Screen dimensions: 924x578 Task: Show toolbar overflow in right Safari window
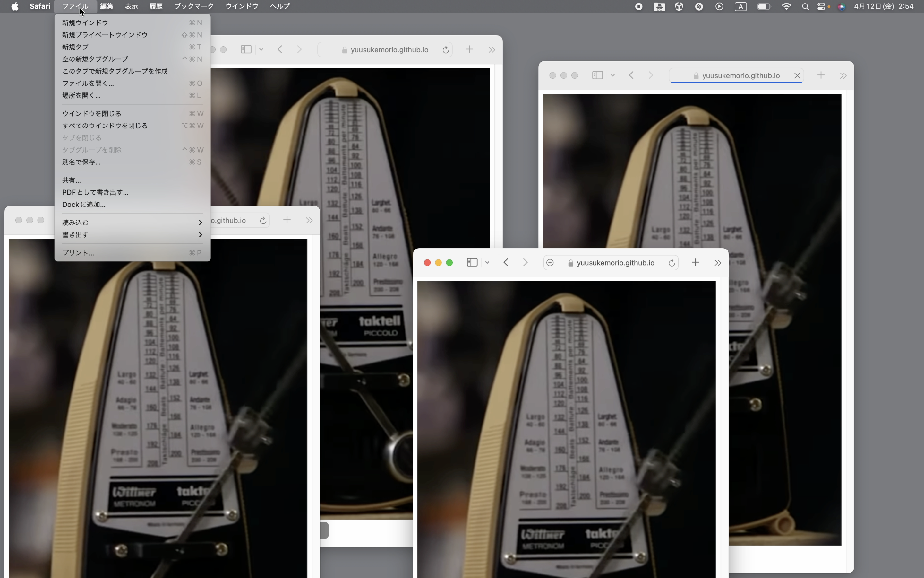(843, 75)
